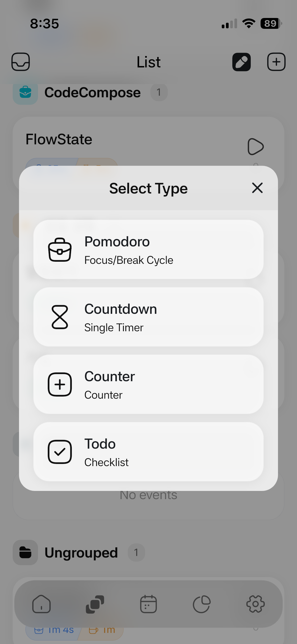This screenshot has height=644, width=297.
Task: Tap the checkmark icon beside Todo
Action: [60, 452]
